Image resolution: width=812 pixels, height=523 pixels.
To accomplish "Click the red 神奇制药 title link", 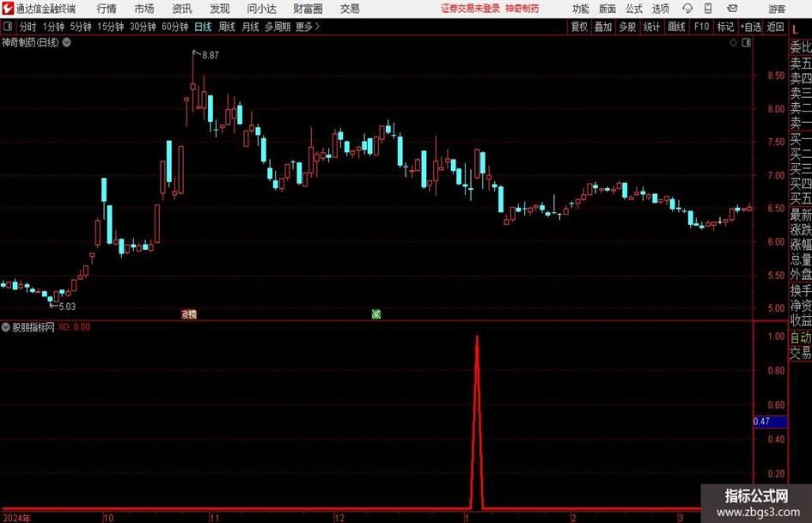I will coord(522,9).
